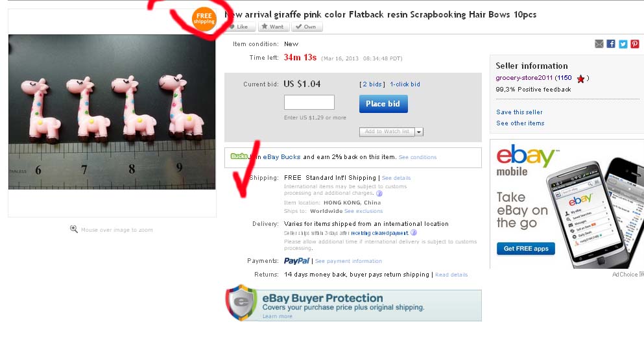Image resolution: width=644 pixels, height=346 pixels.
Task: Click the pink giraffe product image
Action: 112,112
